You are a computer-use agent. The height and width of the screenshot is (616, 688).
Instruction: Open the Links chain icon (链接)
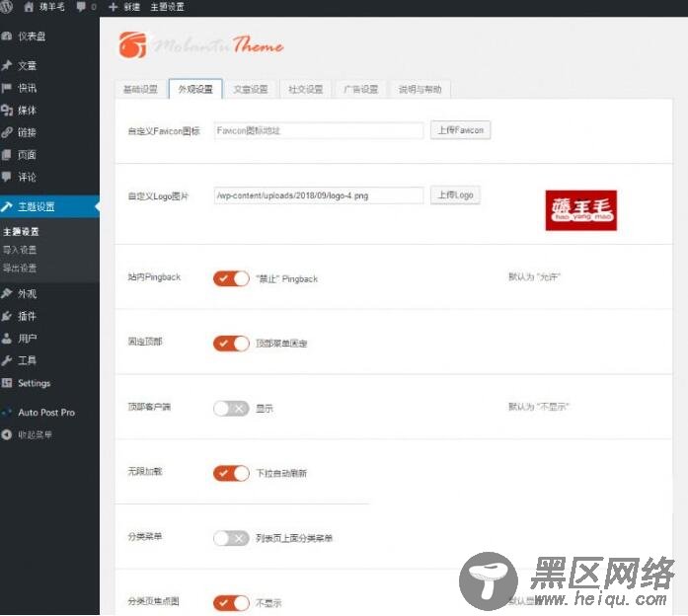[7, 132]
